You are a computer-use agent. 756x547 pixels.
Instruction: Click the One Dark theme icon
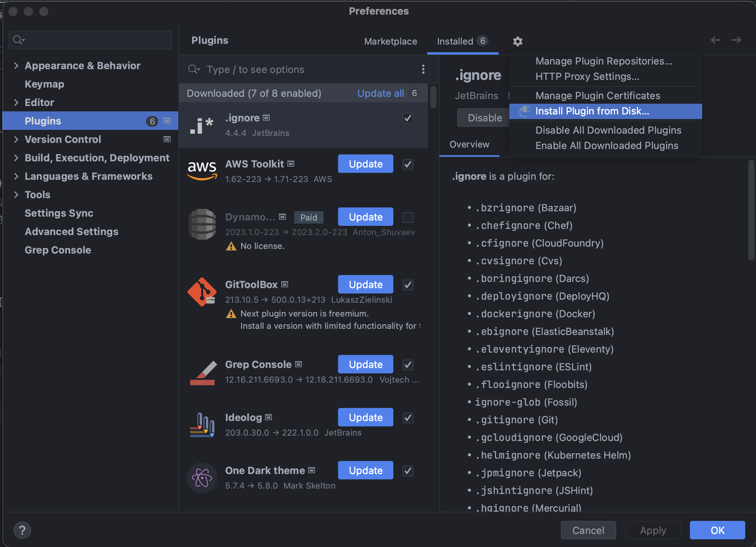[202, 478]
